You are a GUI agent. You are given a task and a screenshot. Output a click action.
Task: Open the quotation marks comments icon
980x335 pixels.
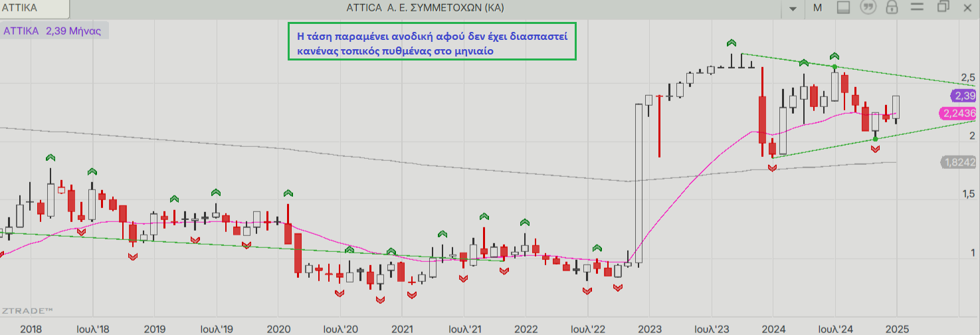pos(867,8)
